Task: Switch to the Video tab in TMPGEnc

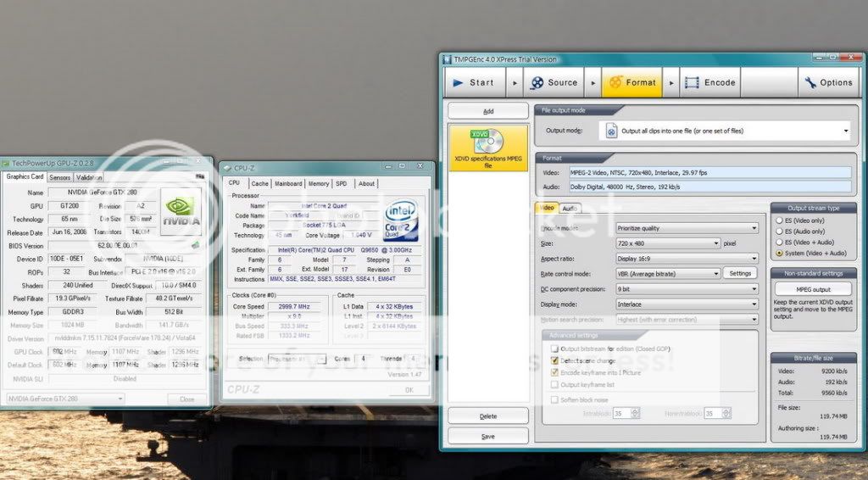Action: pyautogui.click(x=547, y=208)
